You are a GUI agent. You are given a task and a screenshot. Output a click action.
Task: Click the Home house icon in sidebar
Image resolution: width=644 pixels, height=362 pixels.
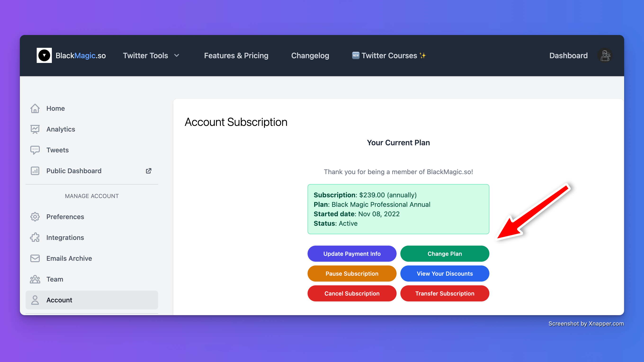[x=35, y=108]
